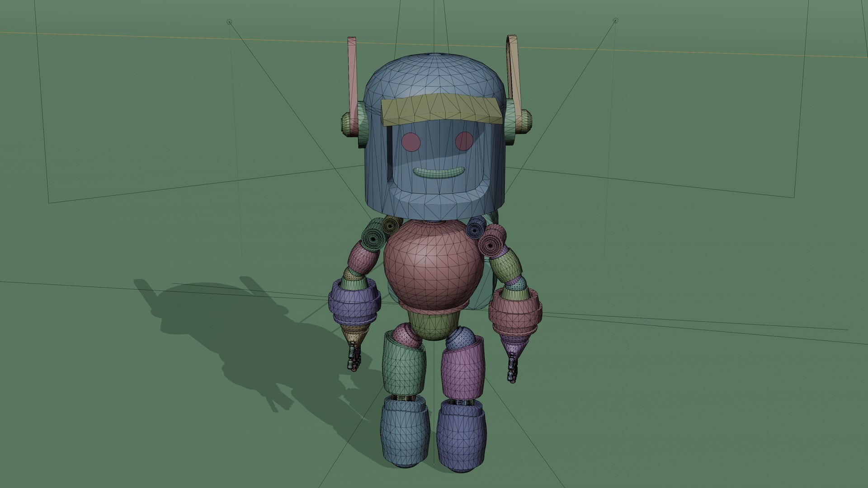Screen dimensions: 868x488
Task: Select the green earpiece beside pink antenna
Action: (362, 124)
